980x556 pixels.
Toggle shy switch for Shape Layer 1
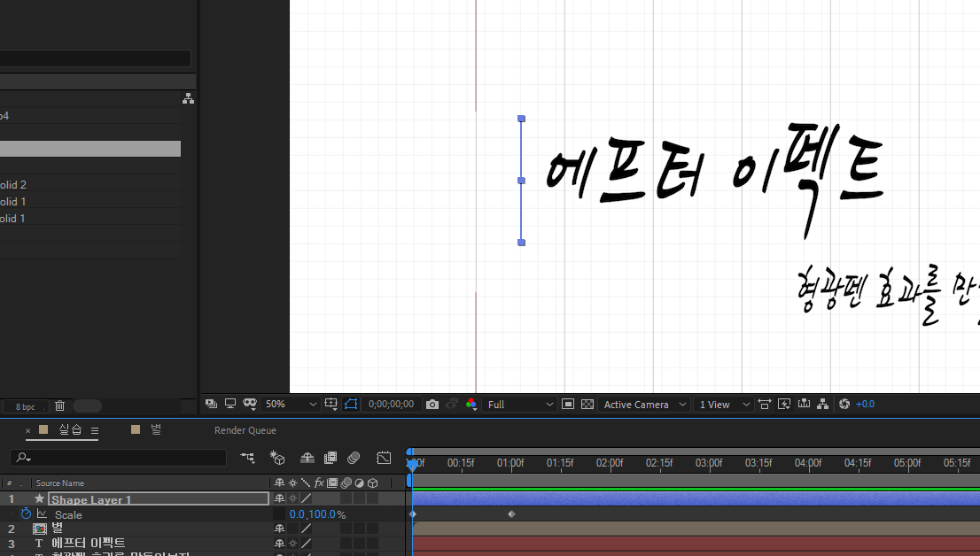[x=279, y=498]
